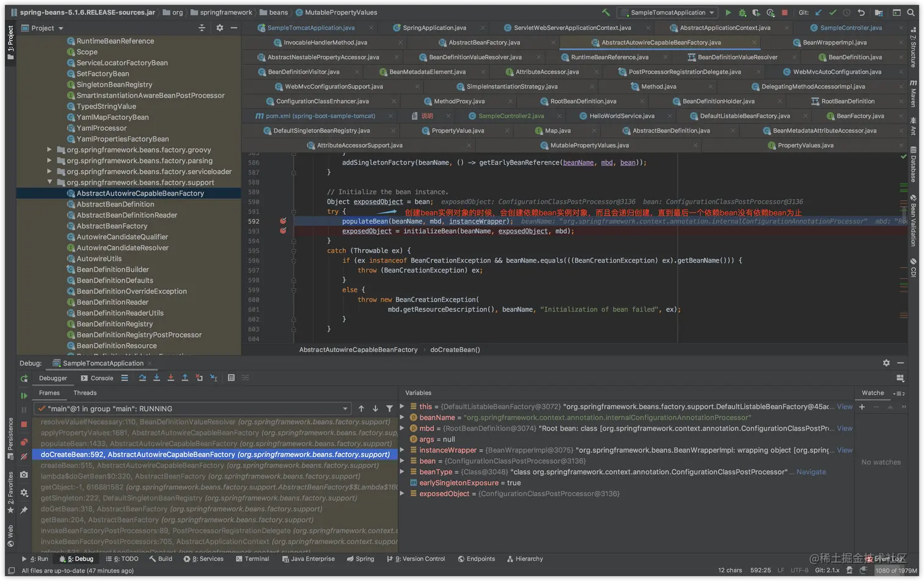Open View Breakpoints from debug sidebar
Screen dimensions: 924x581
coord(24,442)
